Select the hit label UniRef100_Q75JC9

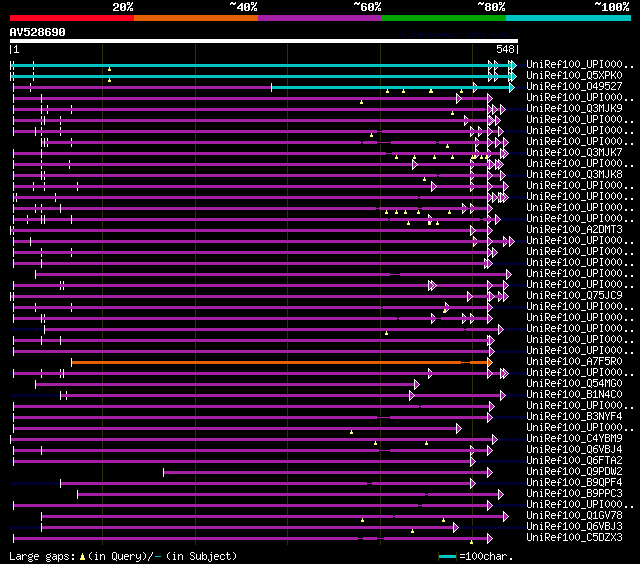tap(574, 295)
